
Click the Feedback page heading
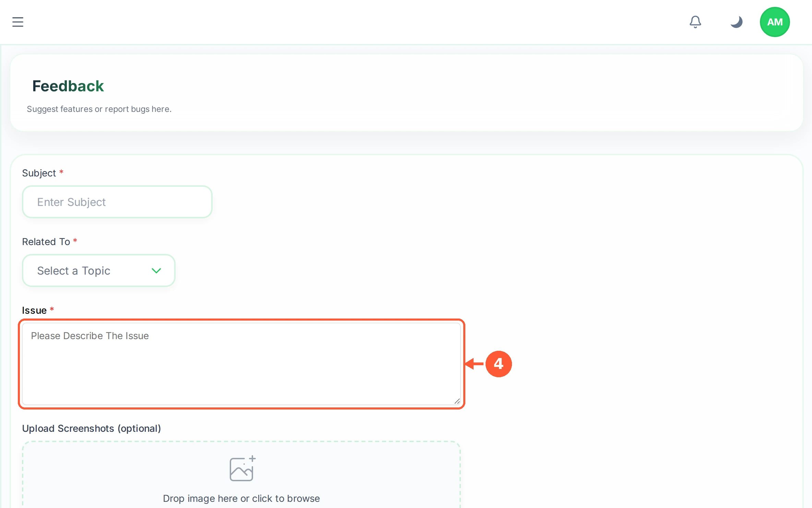[68, 86]
